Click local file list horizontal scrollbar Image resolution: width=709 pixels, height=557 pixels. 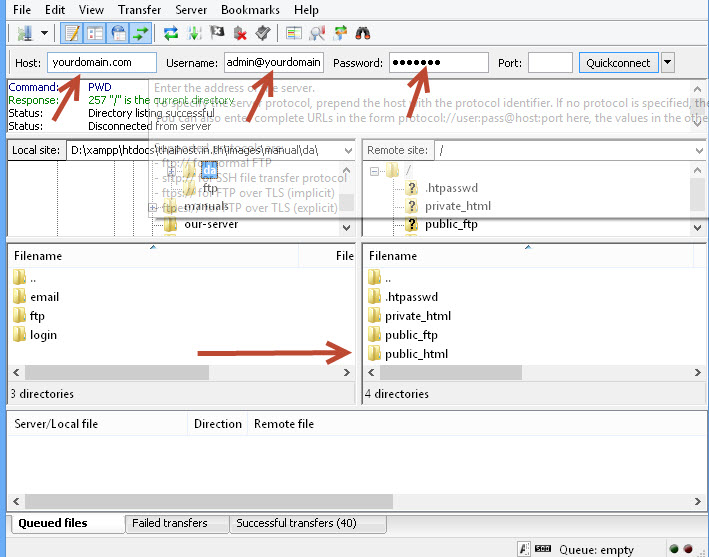click(x=117, y=373)
